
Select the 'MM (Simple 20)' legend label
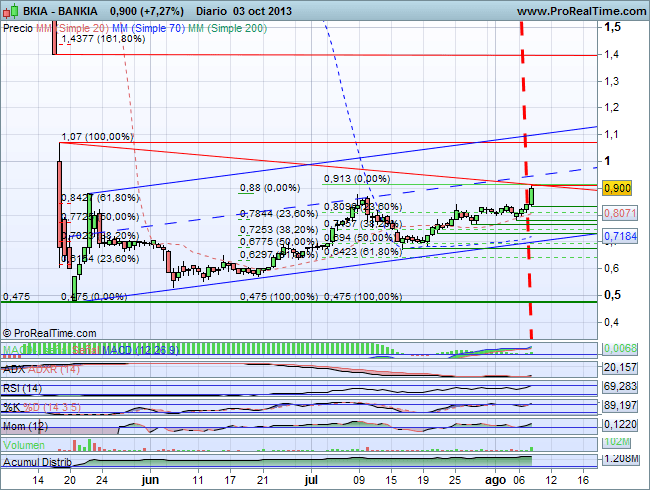coord(72,28)
